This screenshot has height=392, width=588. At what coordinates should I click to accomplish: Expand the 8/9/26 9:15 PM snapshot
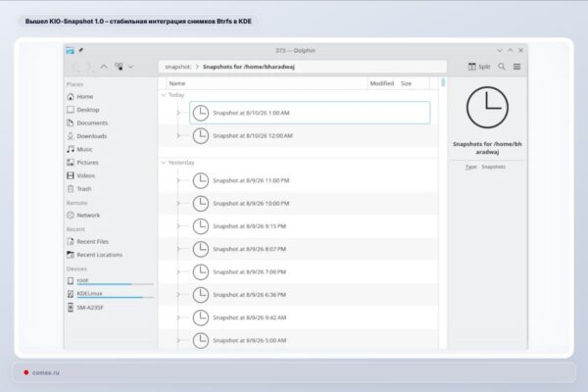tap(178, 226)
